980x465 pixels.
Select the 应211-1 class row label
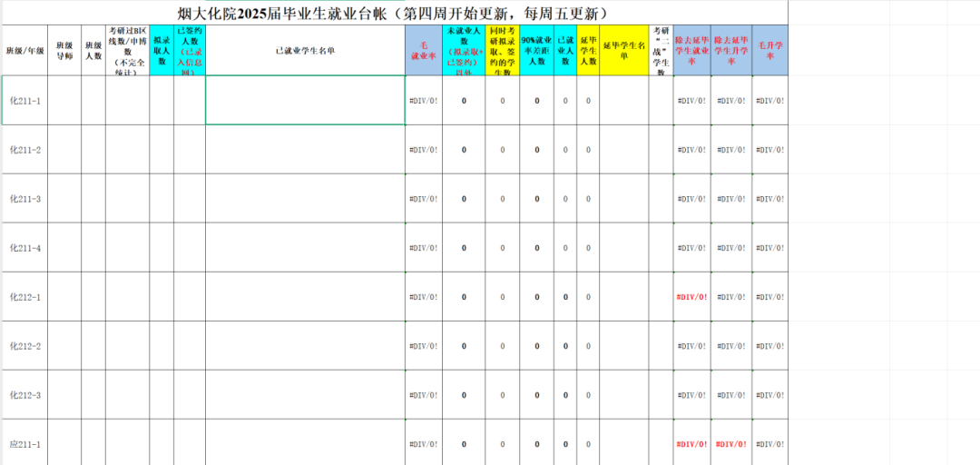24,444
